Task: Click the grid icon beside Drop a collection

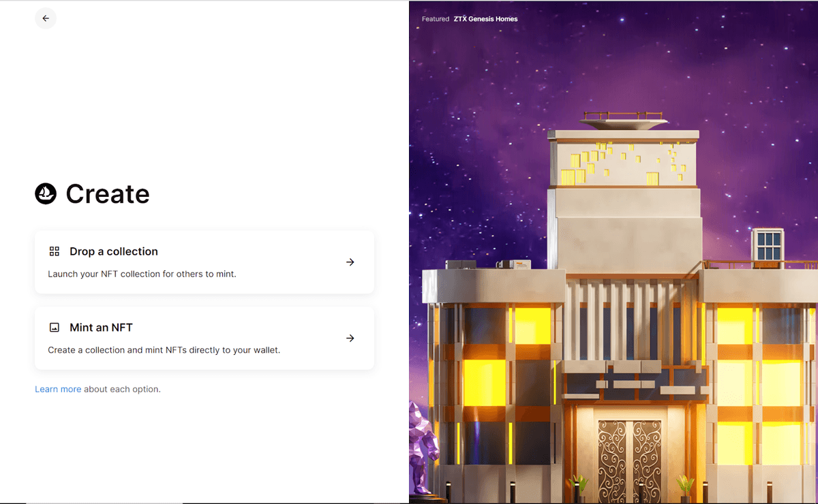Action: pyautogui.click(x=55, y=251)
